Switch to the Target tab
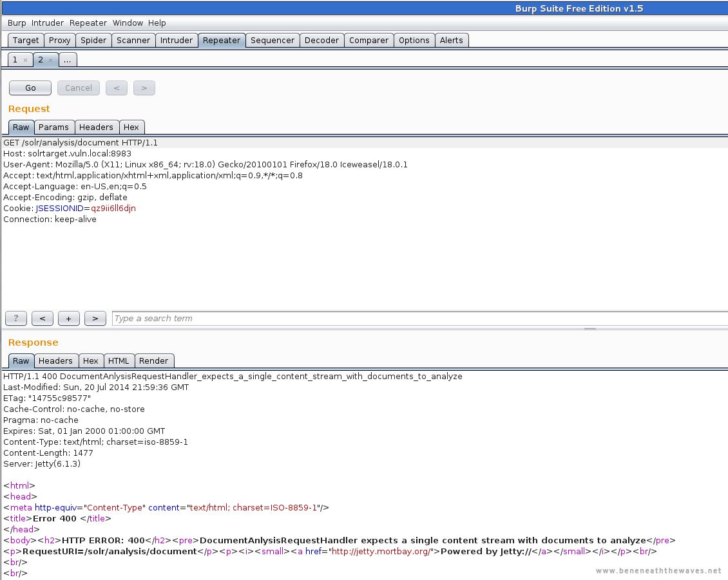The image size is (728, 580). tap(26, 41)
